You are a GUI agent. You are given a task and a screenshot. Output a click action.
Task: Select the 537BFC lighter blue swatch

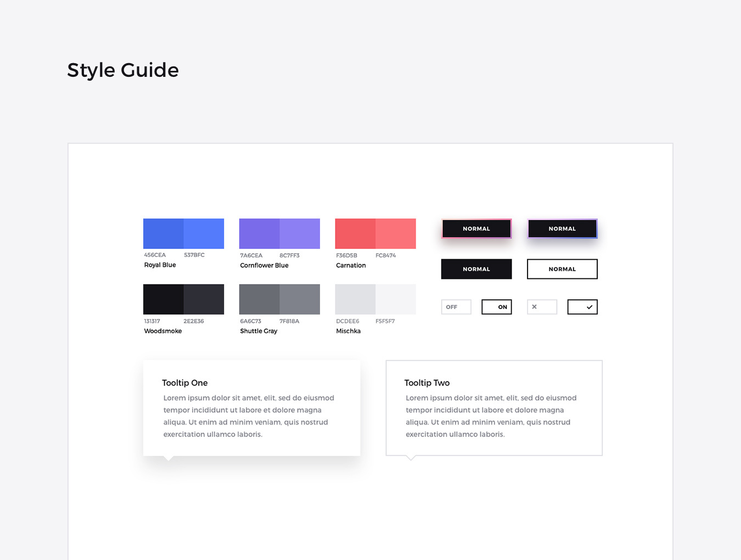[204, 233]
